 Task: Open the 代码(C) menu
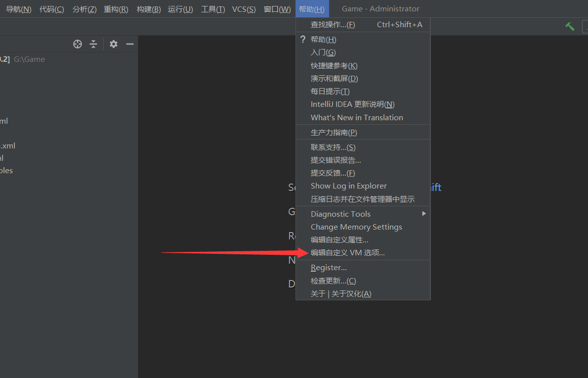tap(52, 9)
